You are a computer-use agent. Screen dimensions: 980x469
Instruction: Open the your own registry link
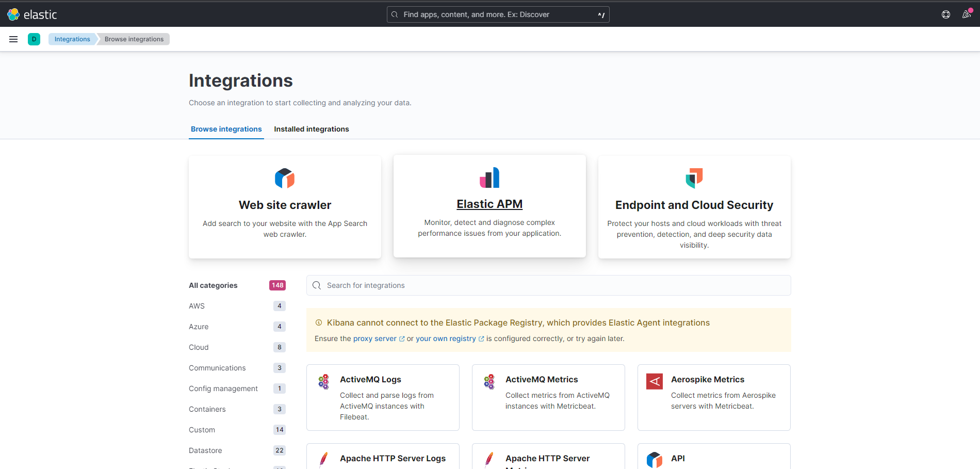446,338
